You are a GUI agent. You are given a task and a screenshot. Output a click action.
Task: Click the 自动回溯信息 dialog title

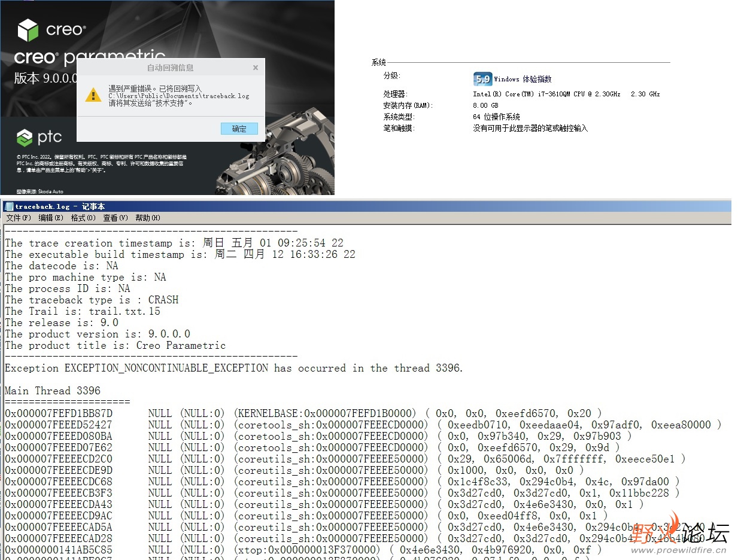point(171,68)
